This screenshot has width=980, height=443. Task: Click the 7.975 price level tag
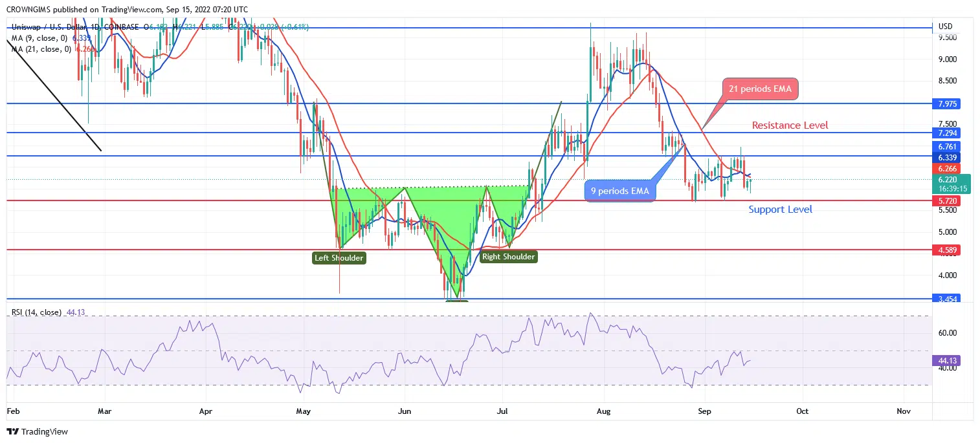click(x=946, y=104)
